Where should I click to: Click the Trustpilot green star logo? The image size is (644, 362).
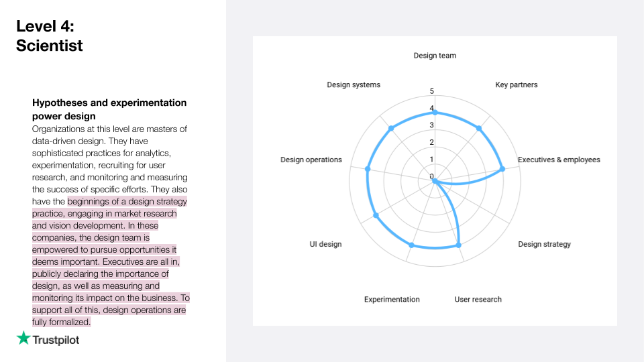coord(23,338)
